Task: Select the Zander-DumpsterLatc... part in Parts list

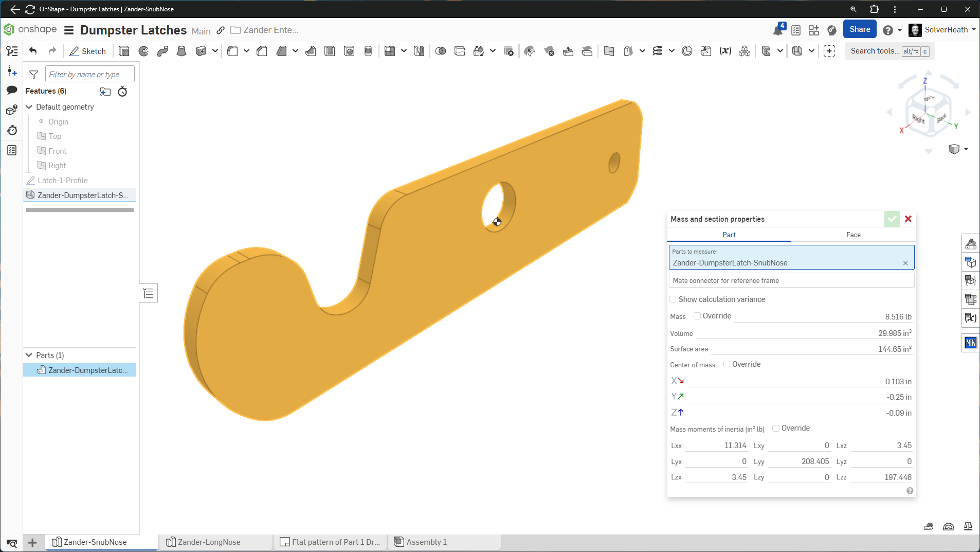Action: tap(80, 370)
